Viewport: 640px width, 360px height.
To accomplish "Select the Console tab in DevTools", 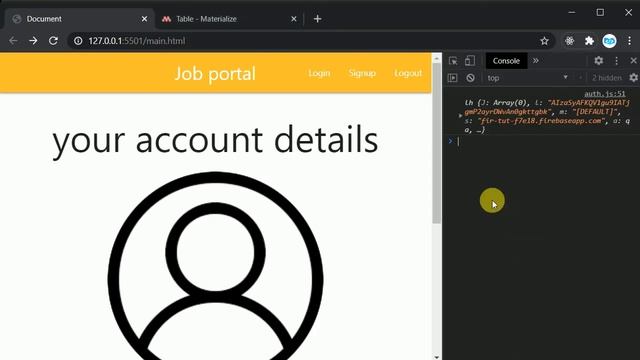I will [506, 61].
